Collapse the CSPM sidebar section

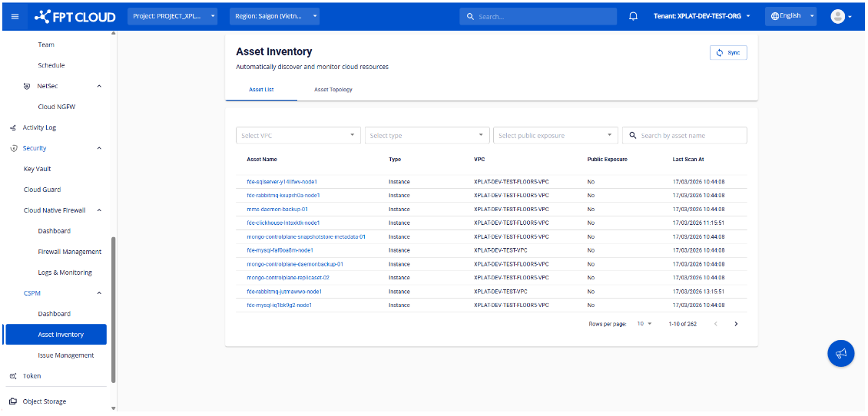(x=99, y=293)
